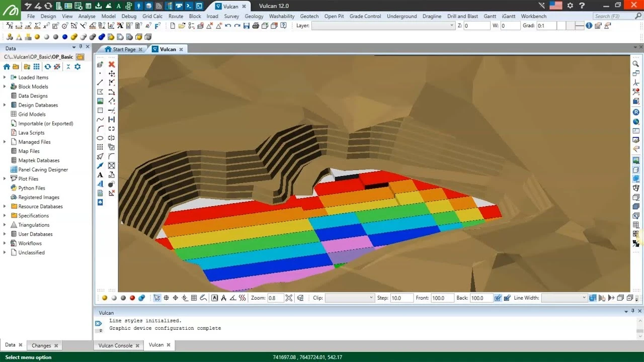Select Python Files in Data tree

(32, 188)
